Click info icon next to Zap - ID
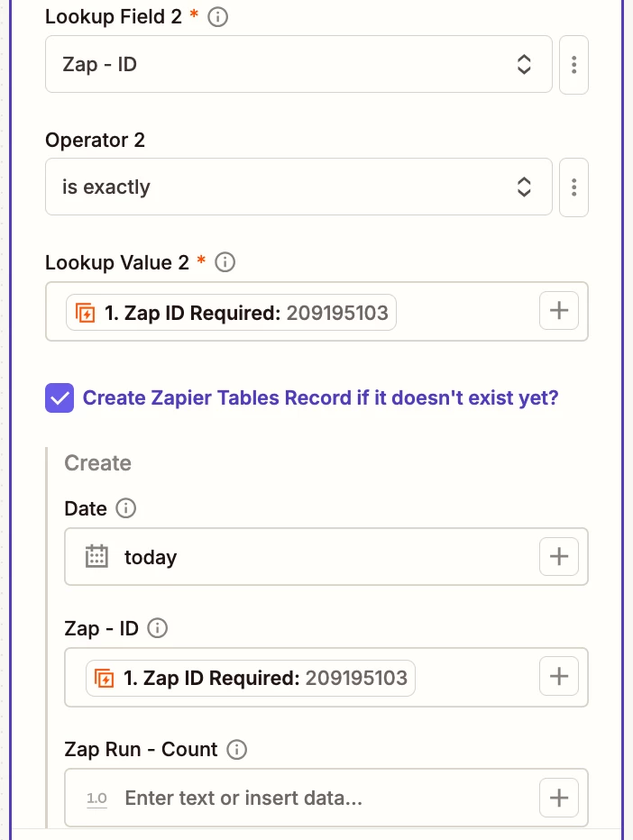This screenshot has width=633, height=840. (x=158, y=628)
